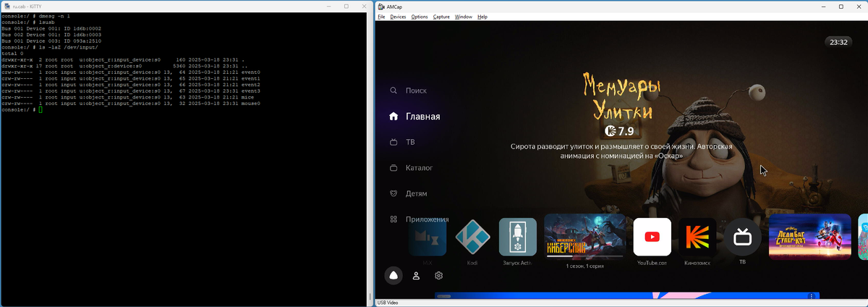Open the Запуск Activity rocket tile
Screen dimensions: 868x307
tap(518, 237)
